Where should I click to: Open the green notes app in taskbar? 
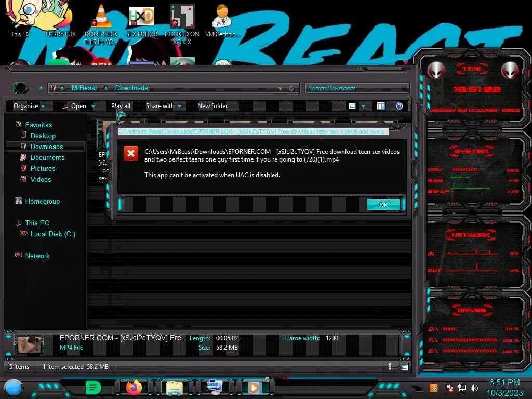pos(94,388)
